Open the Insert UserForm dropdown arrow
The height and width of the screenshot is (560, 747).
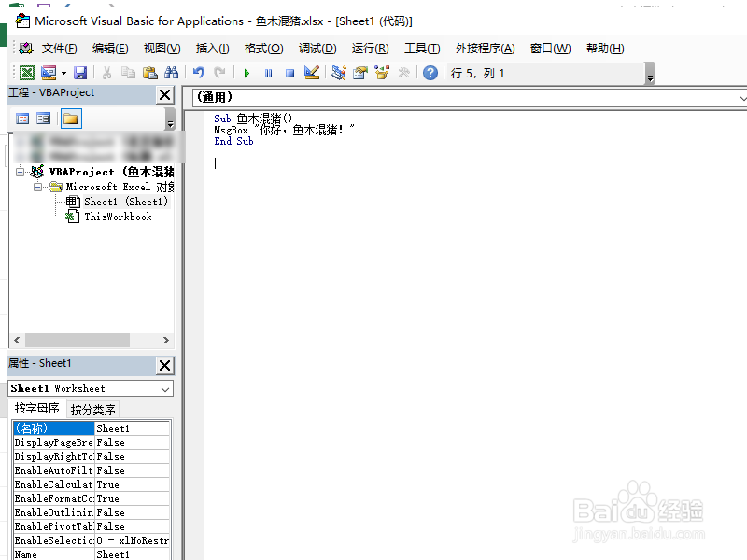pos(63,73)
